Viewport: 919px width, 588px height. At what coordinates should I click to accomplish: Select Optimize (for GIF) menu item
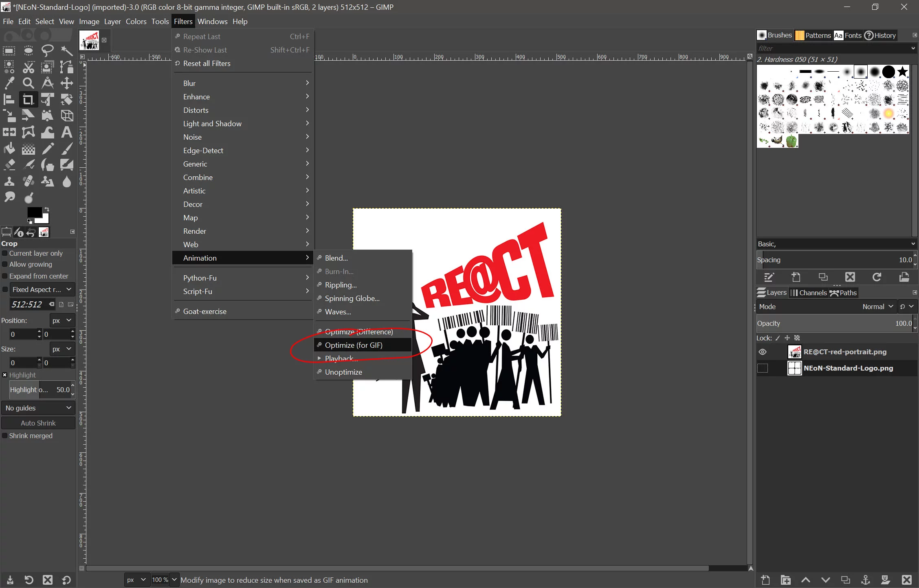point(354,345)
